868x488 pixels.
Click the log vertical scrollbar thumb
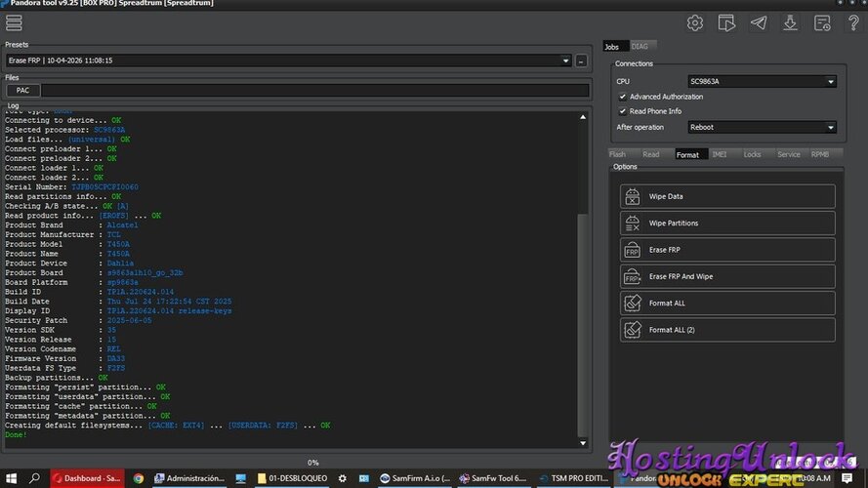coord(582,324)
